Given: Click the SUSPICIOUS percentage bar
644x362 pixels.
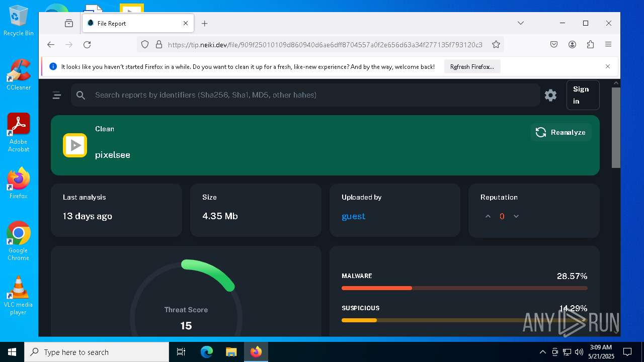Looking at the screenshot, I should (464, 320).
